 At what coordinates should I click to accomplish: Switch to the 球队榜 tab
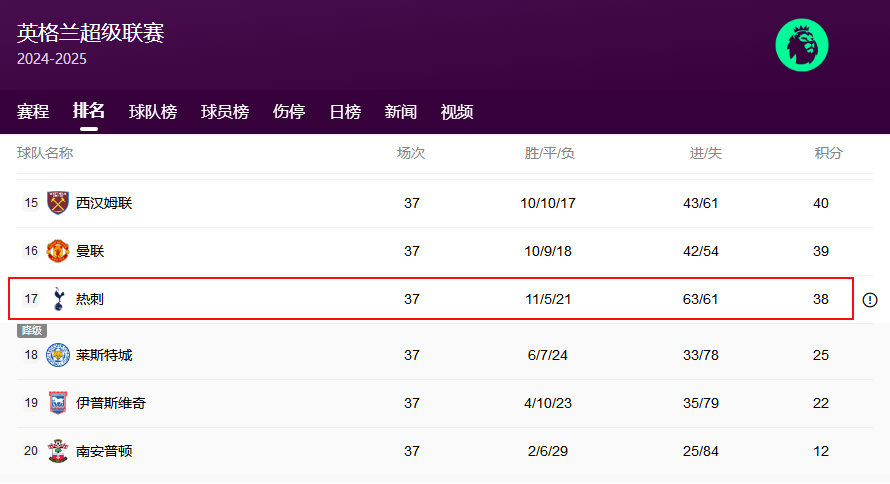point(153,112)
